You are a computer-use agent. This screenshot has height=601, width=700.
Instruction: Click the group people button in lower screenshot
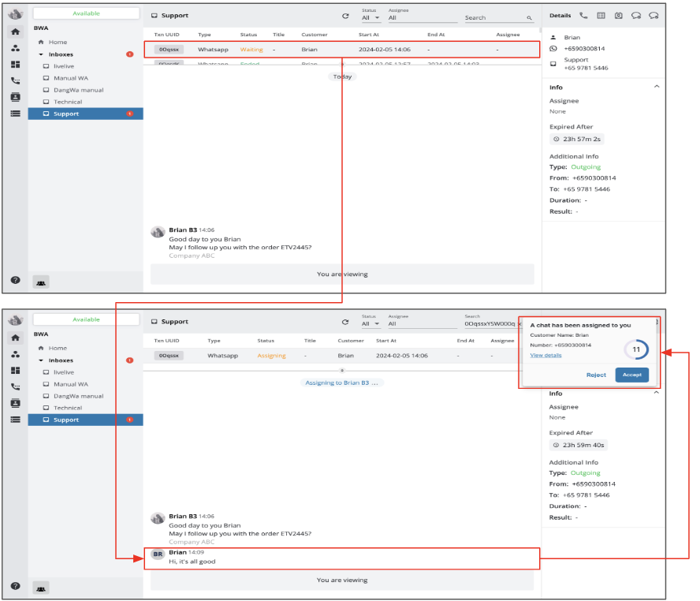[x=41, y=588]
